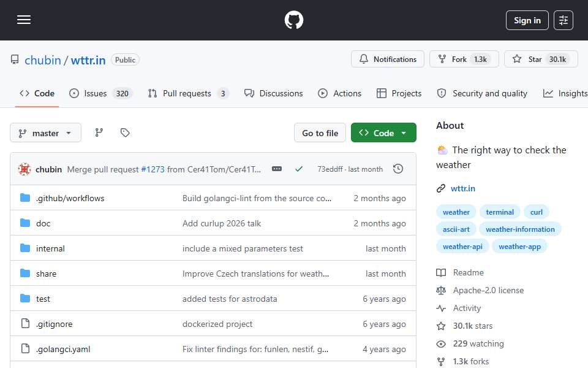588x368 pixels.
Task: Click file icon beside .gitignore
Action: 25,323
